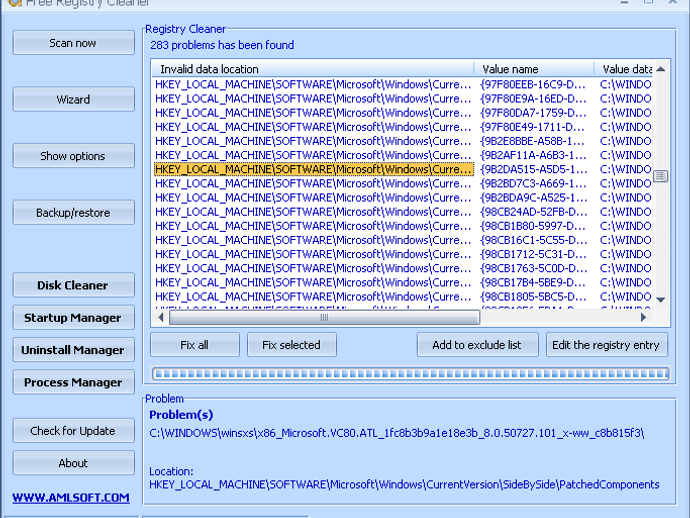Viewport: 690px width, 518px height.
Task: Sort by Value data column header
Action: click(x=623, y=69)
